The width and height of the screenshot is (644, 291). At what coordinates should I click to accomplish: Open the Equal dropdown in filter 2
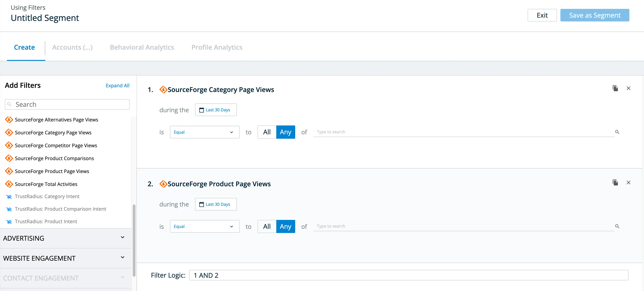(204, 227)
